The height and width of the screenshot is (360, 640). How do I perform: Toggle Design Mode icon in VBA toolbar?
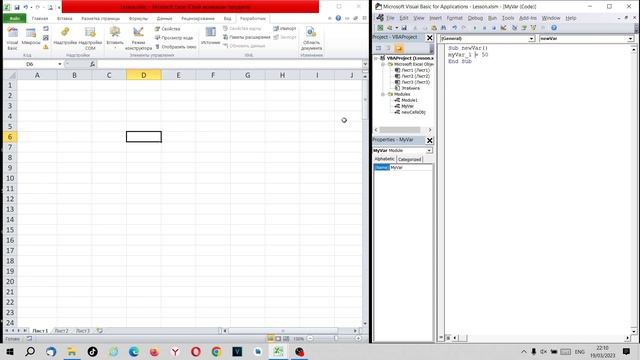[503, 28]
